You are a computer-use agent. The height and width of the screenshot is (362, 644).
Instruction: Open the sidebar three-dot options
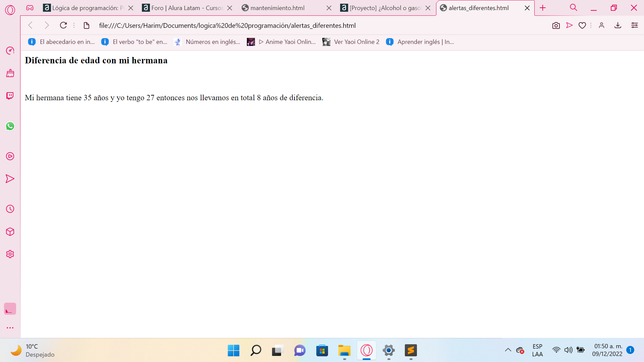pos(10,328)
